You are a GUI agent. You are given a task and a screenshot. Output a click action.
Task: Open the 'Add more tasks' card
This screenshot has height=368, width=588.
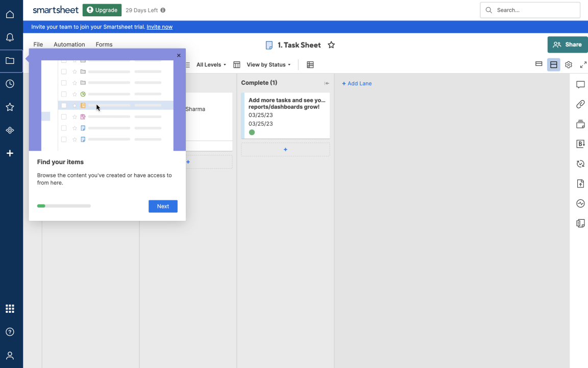285,116
